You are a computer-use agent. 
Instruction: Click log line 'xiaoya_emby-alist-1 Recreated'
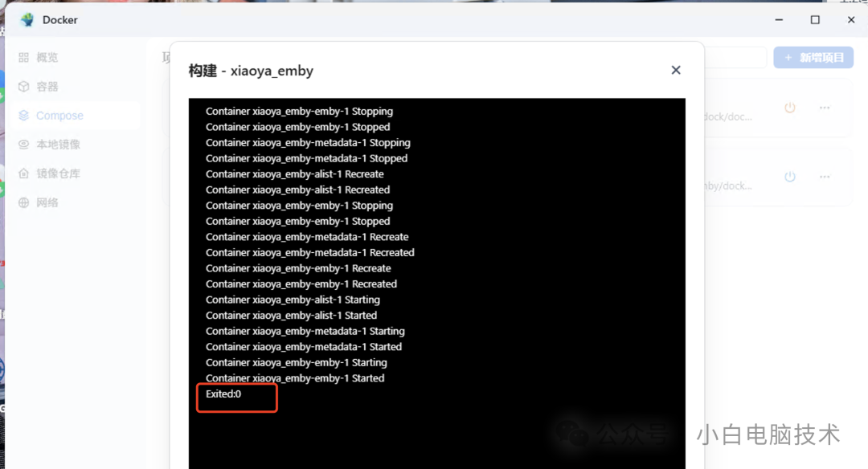[298, 190]
